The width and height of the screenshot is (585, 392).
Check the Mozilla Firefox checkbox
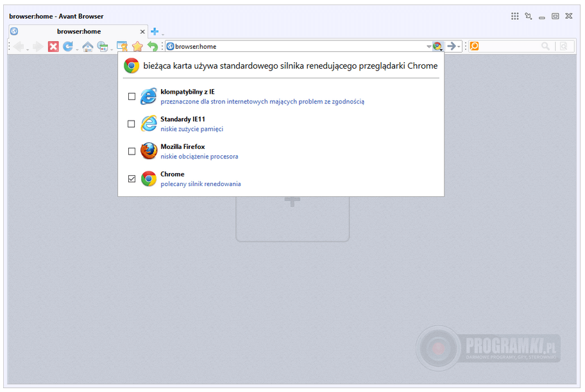[131, 151]
